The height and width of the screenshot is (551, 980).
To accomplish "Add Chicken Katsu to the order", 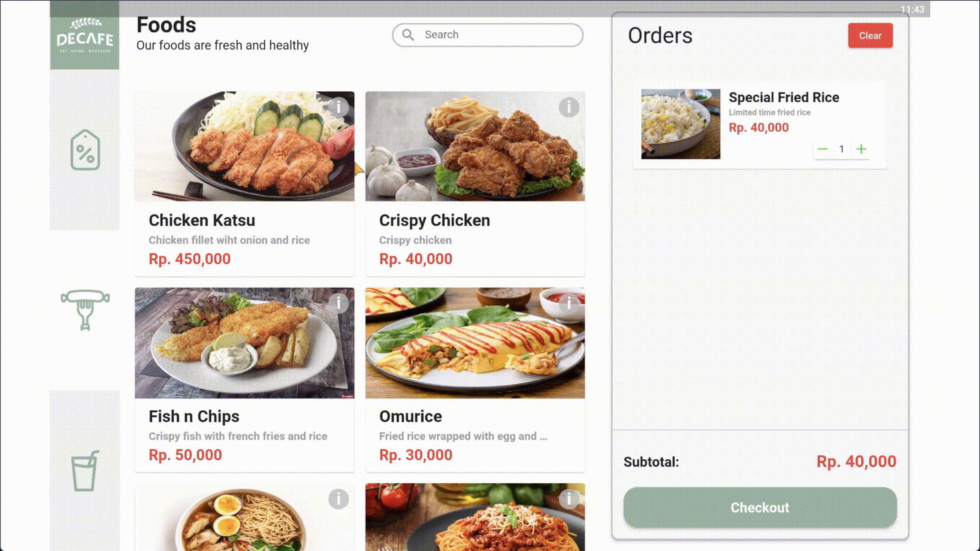I will [x=244, y=183].
